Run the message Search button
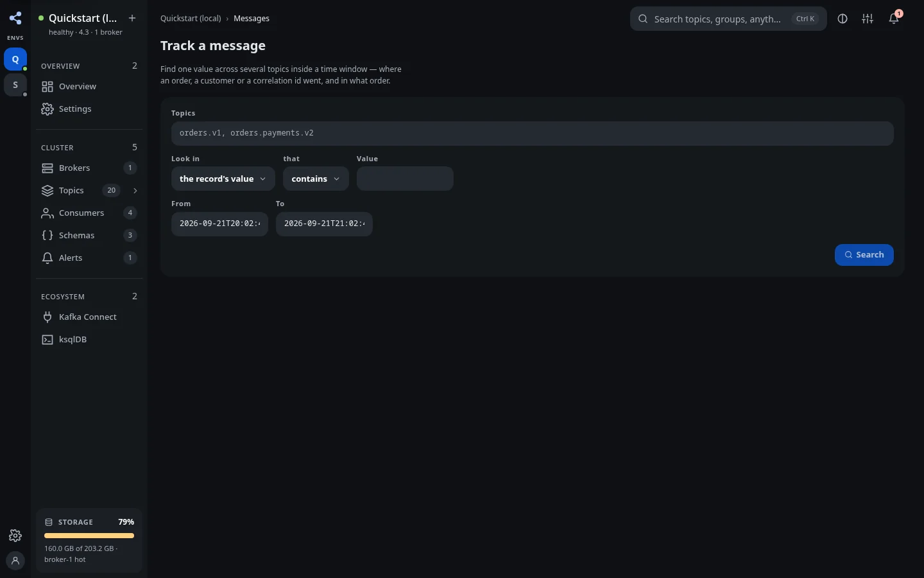 click(864, 255)
